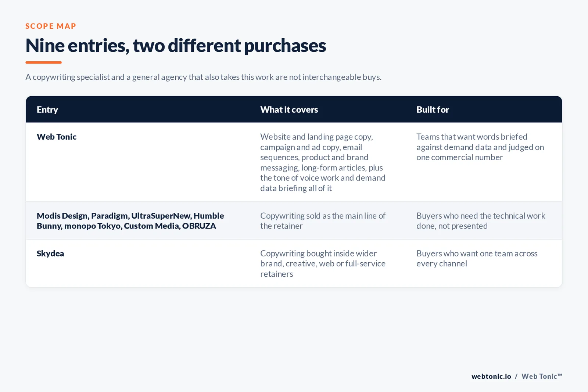Click the dark navy table header bar
The width and height of the screenshot is (588, 392).
point(294,109)
